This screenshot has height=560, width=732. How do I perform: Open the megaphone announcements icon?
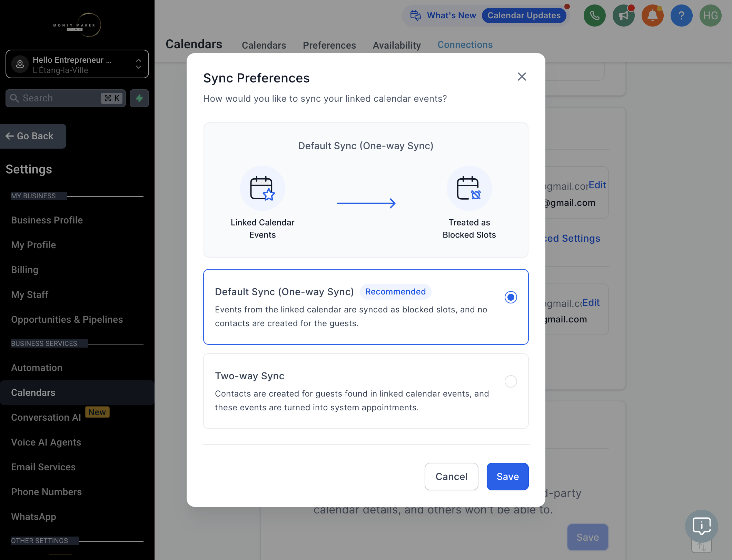(623, 16)
